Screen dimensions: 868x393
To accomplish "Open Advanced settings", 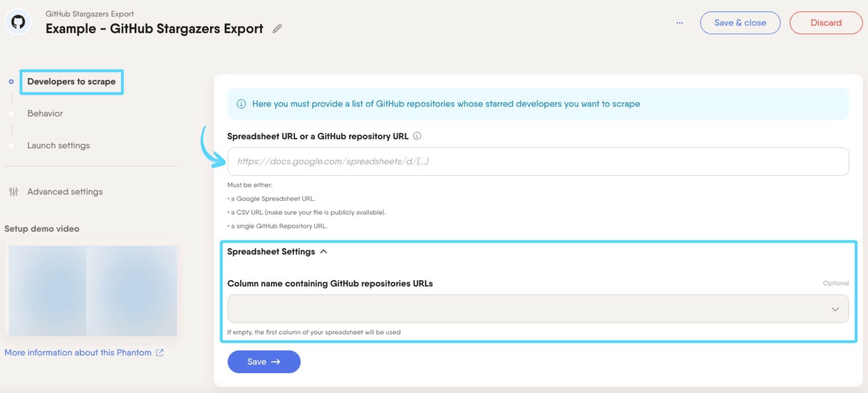I will point(65,192).
